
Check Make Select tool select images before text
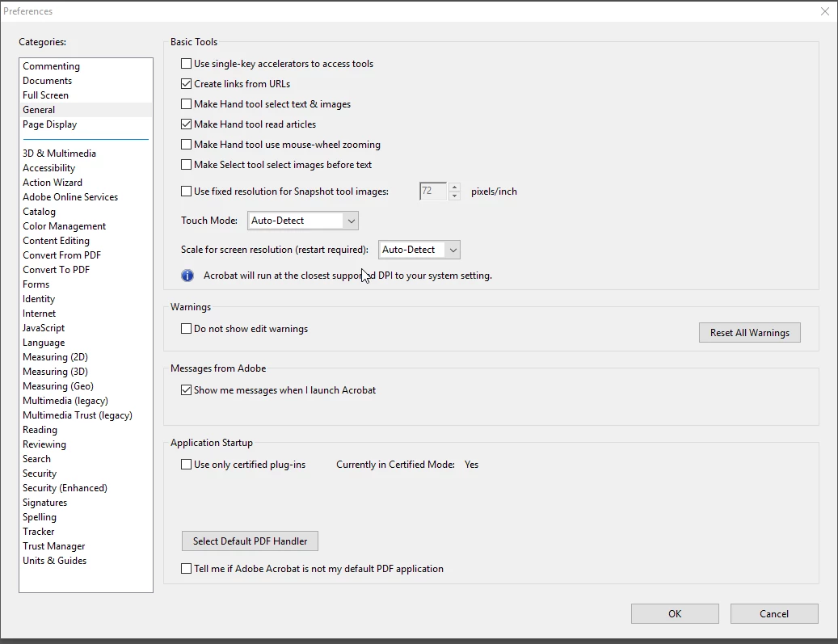pos(186,165)
